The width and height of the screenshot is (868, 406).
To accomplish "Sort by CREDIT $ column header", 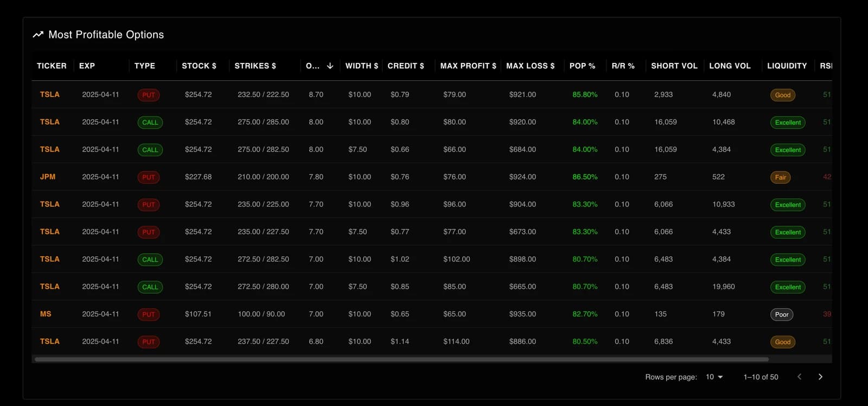I will (x=406, y=66).
